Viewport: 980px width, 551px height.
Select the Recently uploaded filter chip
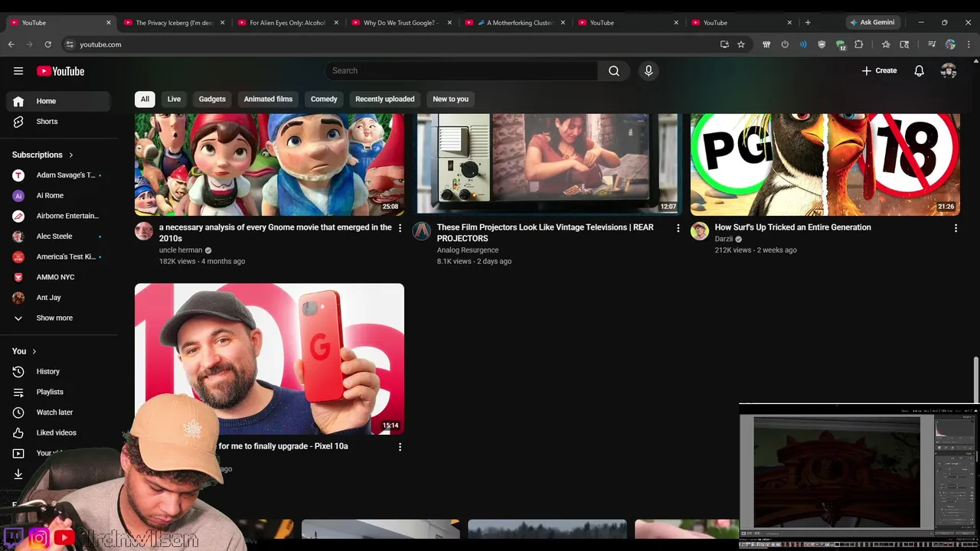[384, 99]
